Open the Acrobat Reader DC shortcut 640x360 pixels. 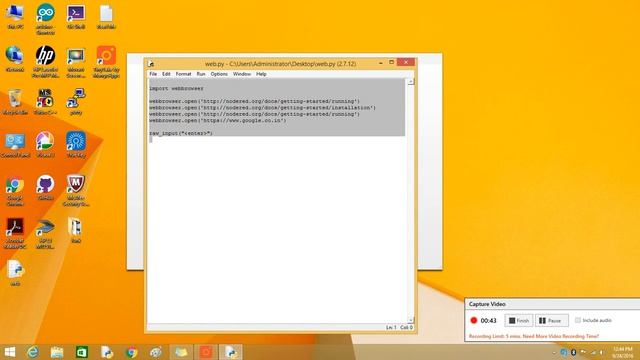[x=15, y=233]
